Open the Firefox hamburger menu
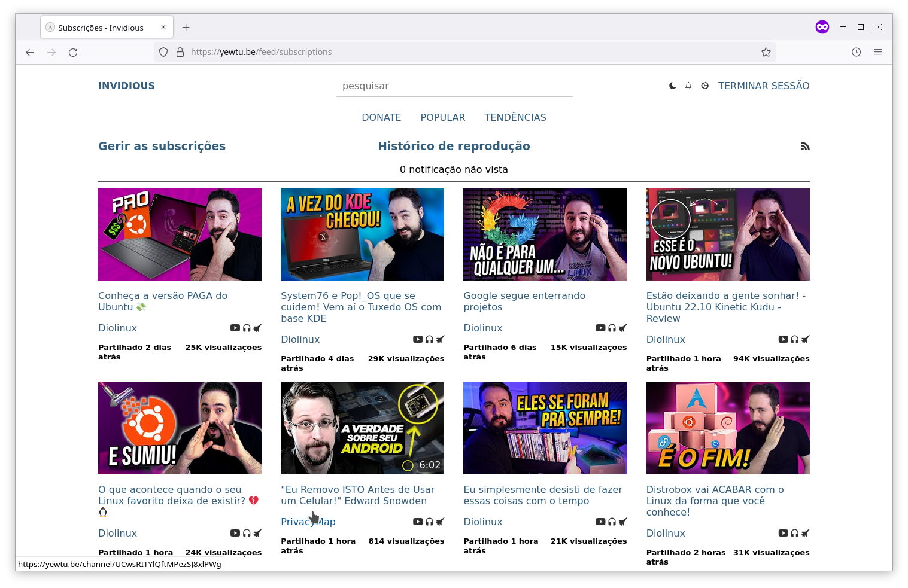Viewport: 908px width, 588px height. pos(877,52)
